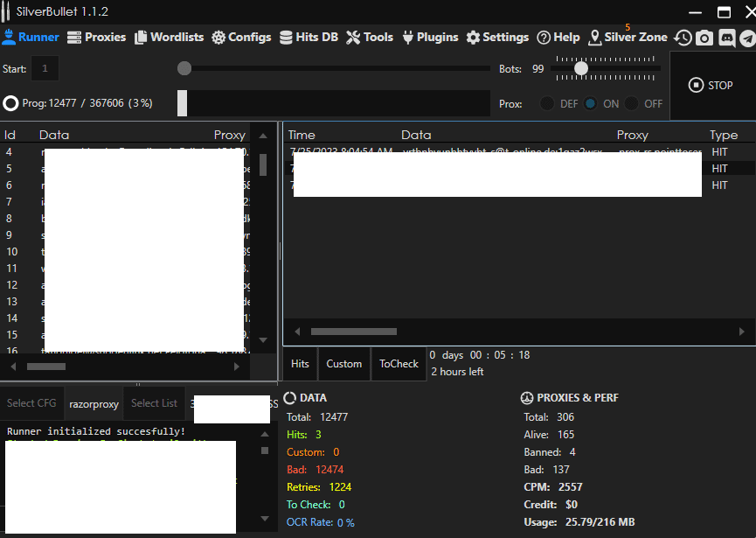Click the camera screenshot icon

(x=704, y=38)
